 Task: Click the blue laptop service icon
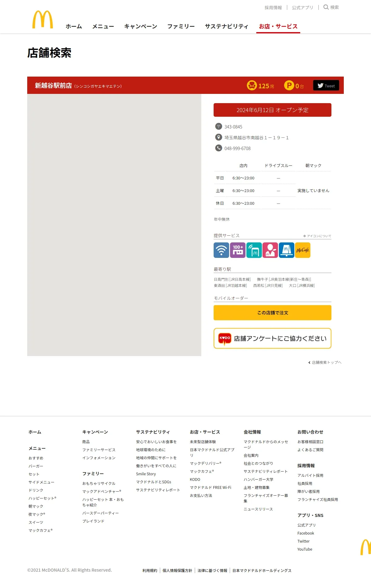(x=287, y=250)
